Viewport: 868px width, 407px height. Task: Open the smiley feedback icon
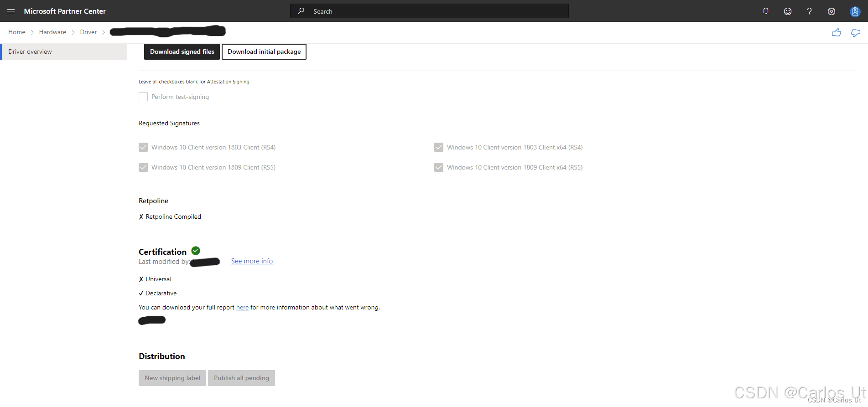pyautogui.click(x=788, y=11)
